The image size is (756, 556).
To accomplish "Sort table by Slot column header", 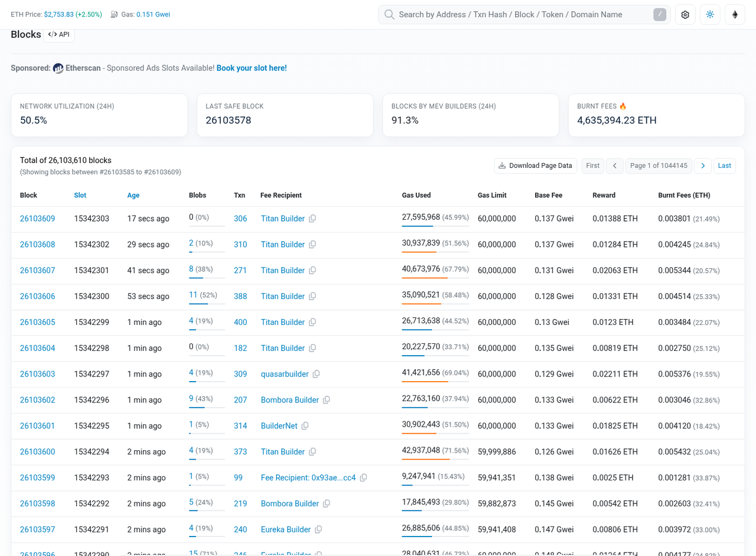I will coord(80,196).
